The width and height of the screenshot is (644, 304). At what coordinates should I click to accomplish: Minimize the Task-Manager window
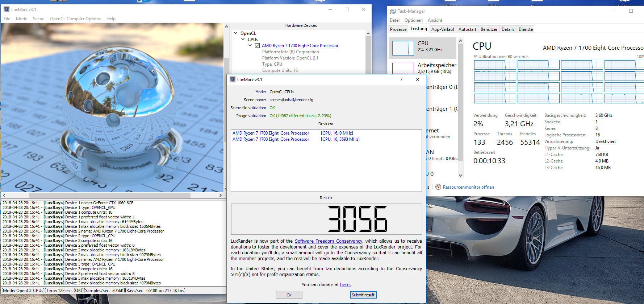pyautogui.click(x=614, y=11)
